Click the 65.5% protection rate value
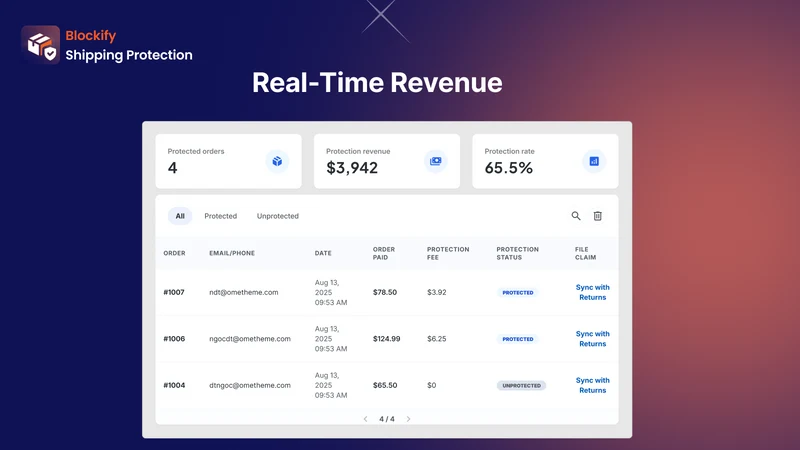Viewport: 800px width, 450px height. click(509, 168)
